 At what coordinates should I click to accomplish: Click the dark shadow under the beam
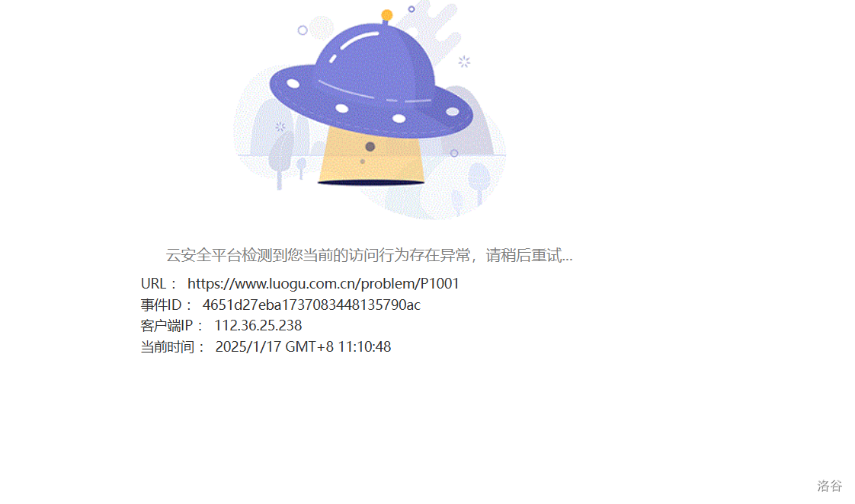[x=371, y=183]
